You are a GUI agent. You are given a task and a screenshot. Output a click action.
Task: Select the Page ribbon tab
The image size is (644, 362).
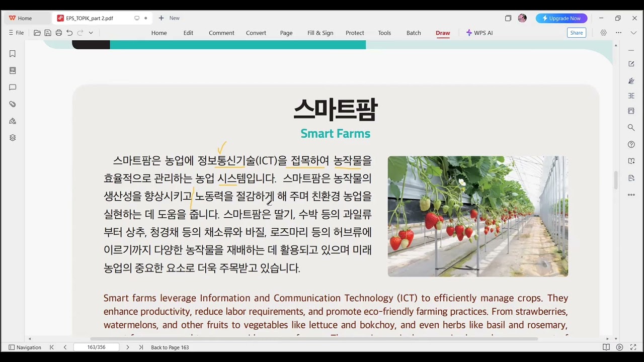coord(286,33)
